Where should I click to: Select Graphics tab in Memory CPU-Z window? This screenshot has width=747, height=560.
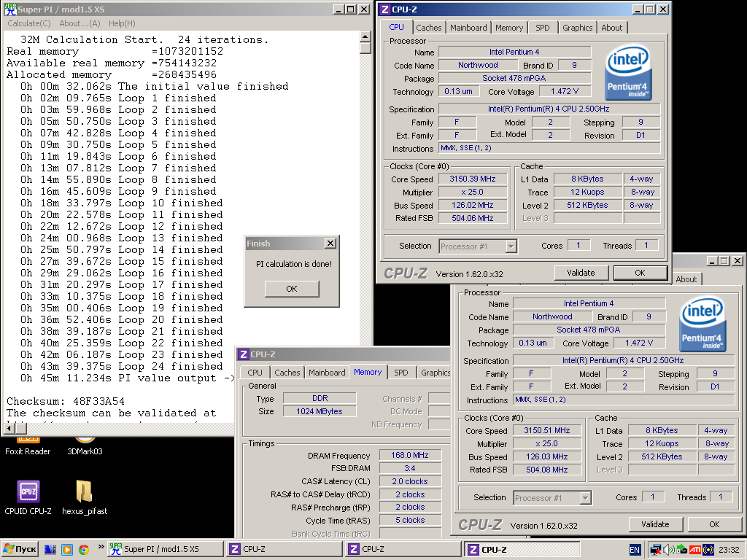436,373
